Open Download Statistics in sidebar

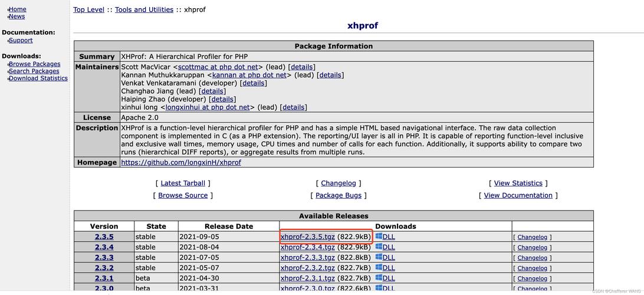(x=38, y=78)
